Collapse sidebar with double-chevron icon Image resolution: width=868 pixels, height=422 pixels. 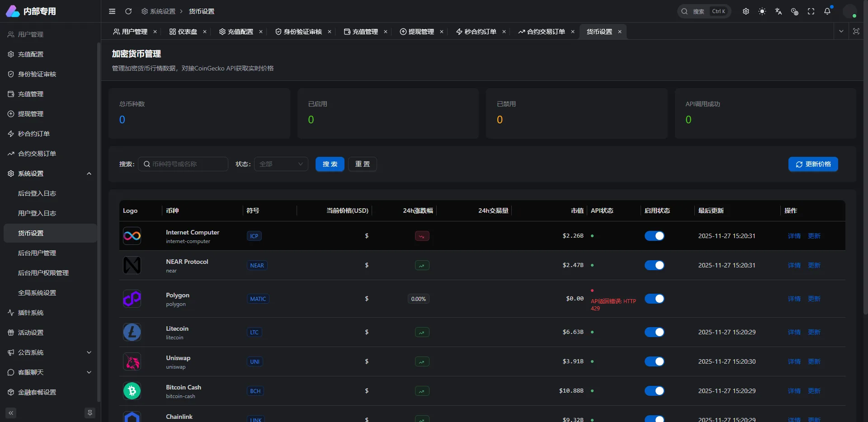point(11,413)
